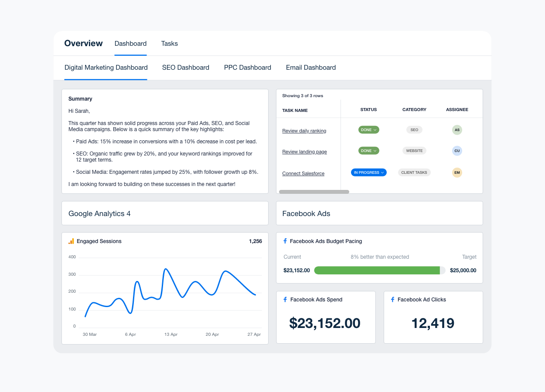Click the Facebook Ads section header

pyautogui.click(x=306, y=213)
